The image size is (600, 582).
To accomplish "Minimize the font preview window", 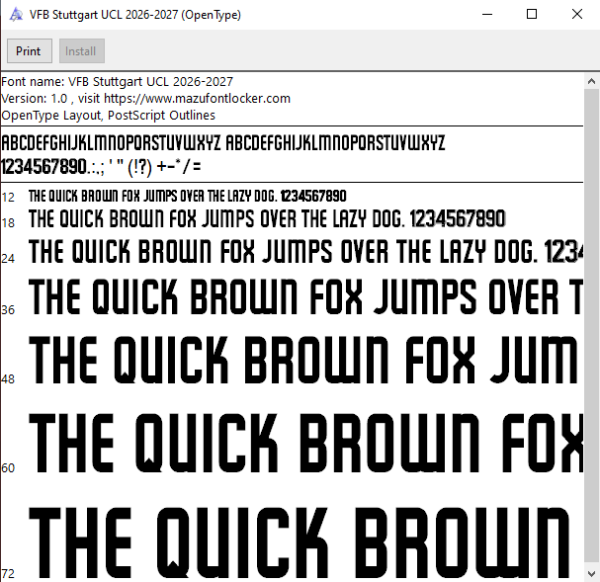I will pos(487,15).
